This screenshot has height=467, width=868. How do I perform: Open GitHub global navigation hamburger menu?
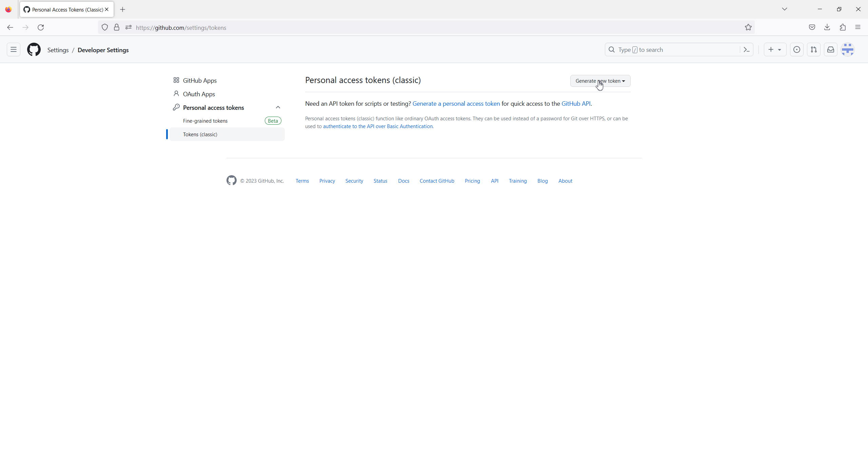point(14,50)
